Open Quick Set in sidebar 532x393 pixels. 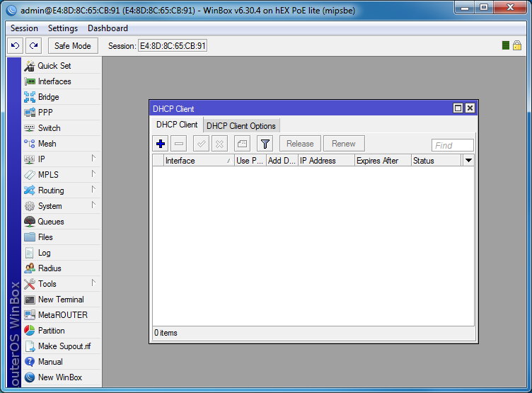pyautogui.click(x=62, y=66)
